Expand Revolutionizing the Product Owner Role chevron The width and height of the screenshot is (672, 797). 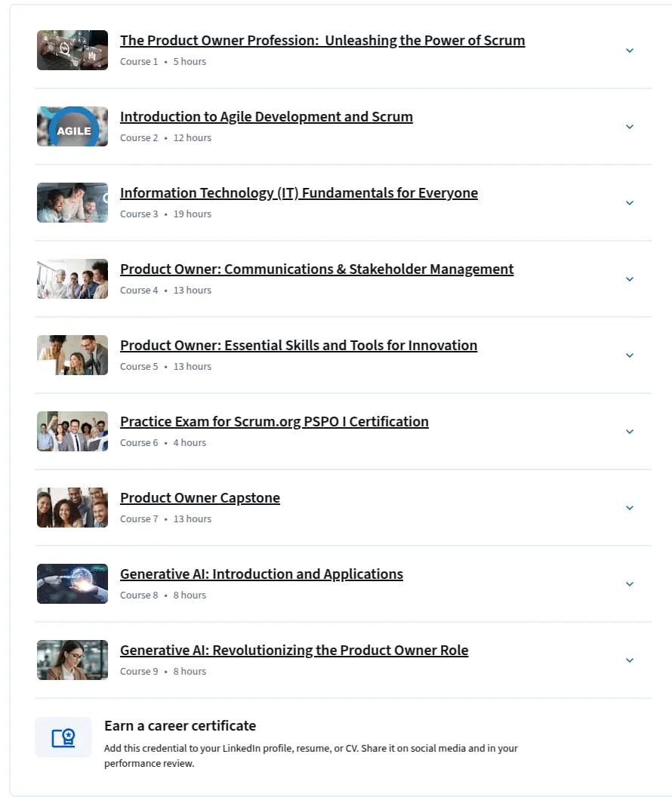click(x=629, y=660)
